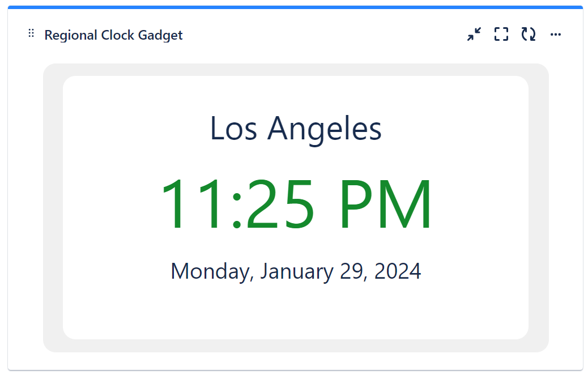
Task: Refresh the Regional Clock Gadget
Action: (529, 35)
